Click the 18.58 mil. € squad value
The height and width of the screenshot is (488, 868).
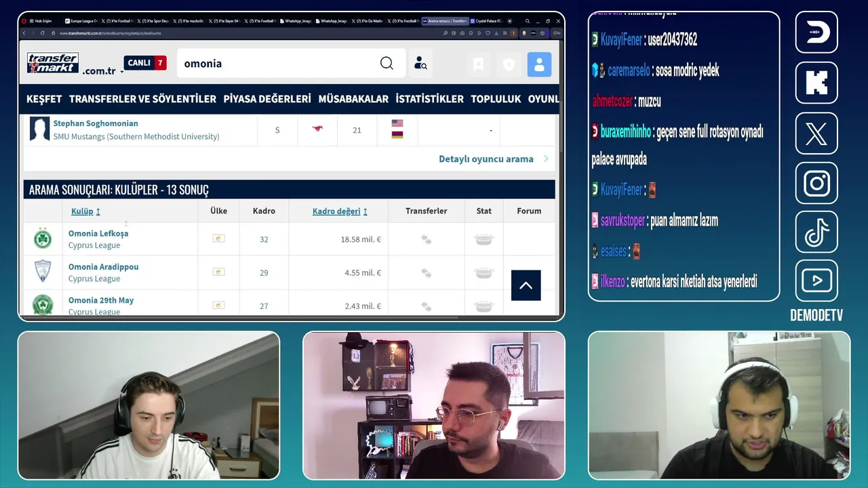(361, 239)
